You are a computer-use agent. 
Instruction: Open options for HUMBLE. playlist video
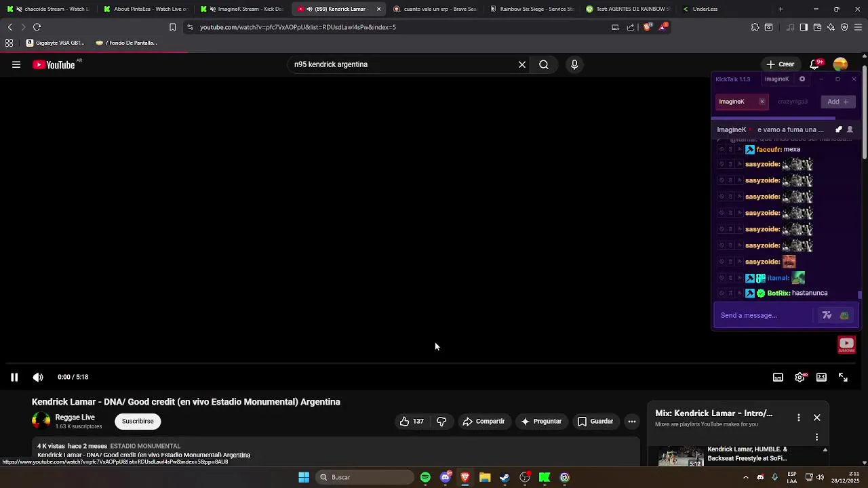pos(816,437)
